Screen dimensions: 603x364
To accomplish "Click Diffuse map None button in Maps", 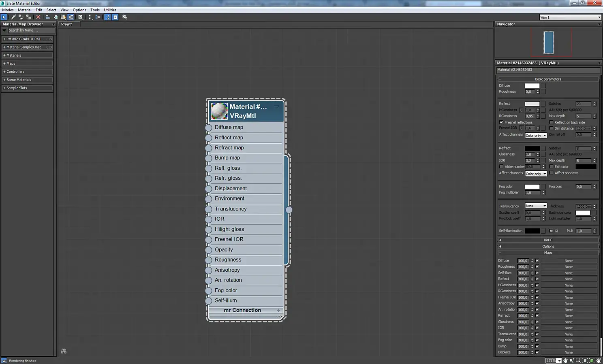I will [569, 261].
